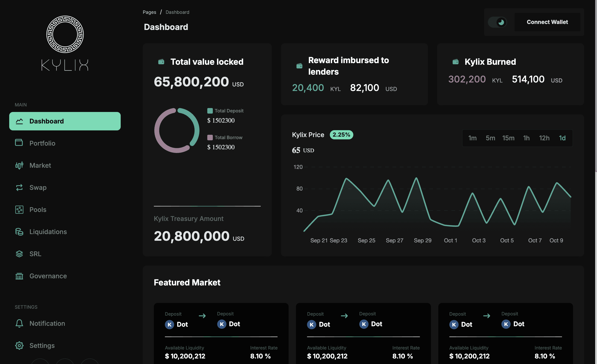Click the Governance building icon
Viewport: 597px width, 364px height.
[19, 276]
